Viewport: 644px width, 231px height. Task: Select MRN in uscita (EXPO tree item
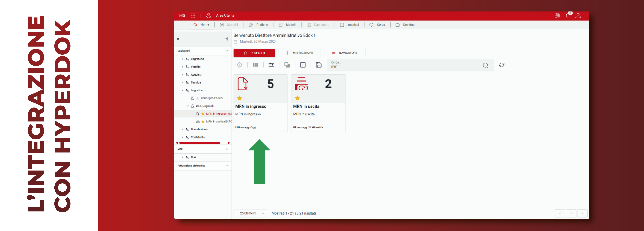219,122
